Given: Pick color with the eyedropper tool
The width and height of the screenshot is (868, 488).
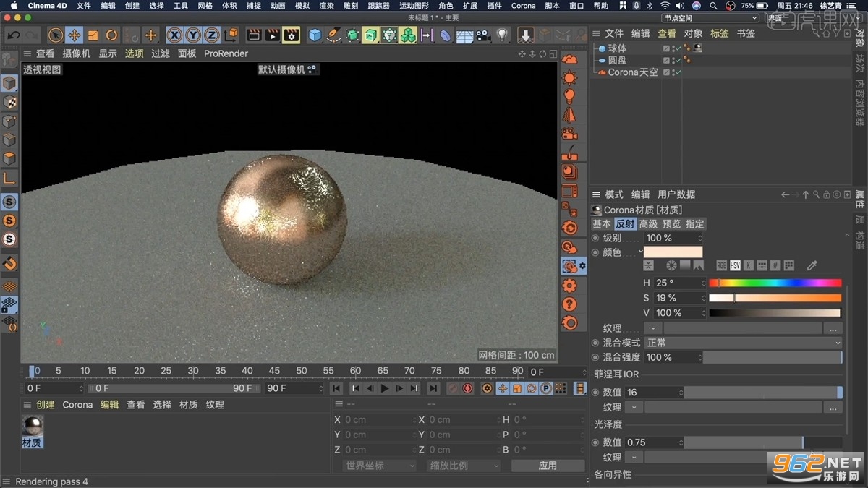Looking at the screenshot, I should pos(812,266).
